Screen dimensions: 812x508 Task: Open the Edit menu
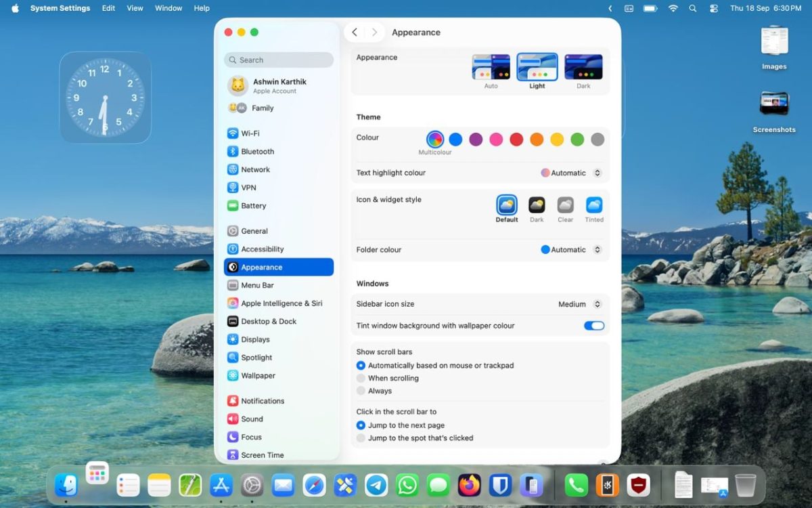pos(108,8)
